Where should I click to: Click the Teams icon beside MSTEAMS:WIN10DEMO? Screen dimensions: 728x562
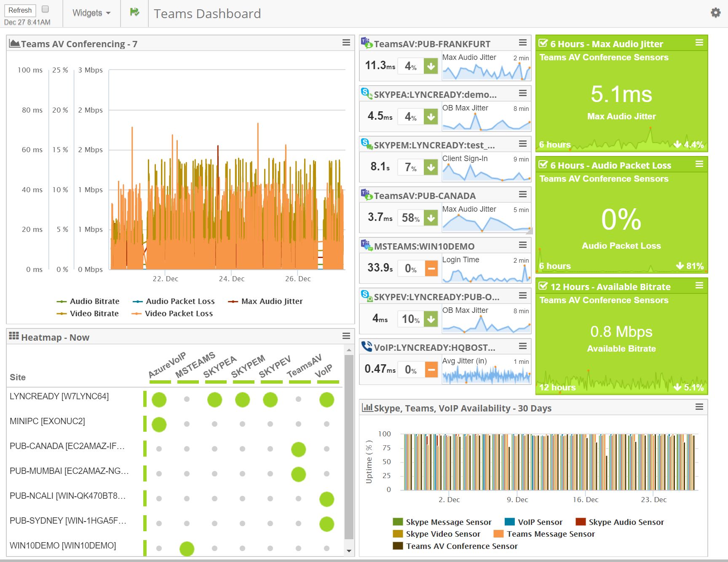coord(367,245)
